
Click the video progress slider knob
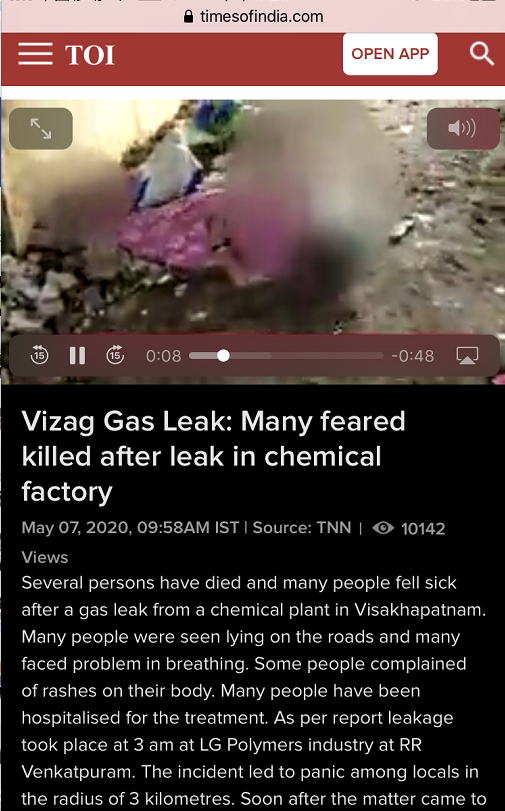pos(223,355)
